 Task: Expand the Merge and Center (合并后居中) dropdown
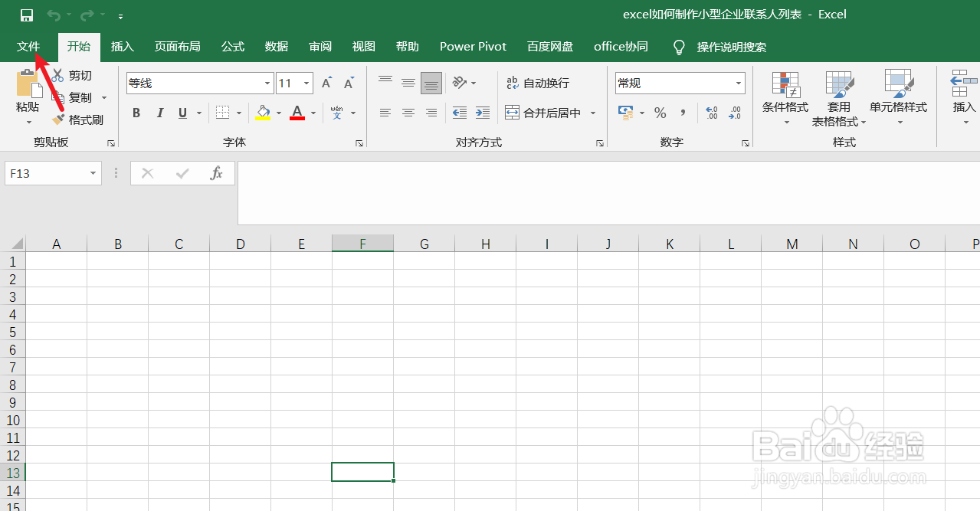pyautogui.click(x=593, y=113)
